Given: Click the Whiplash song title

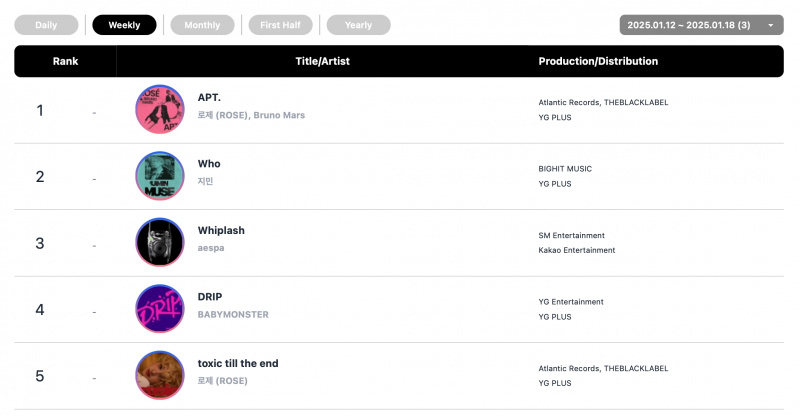Looking at the screenshot, I should point(221,230).
